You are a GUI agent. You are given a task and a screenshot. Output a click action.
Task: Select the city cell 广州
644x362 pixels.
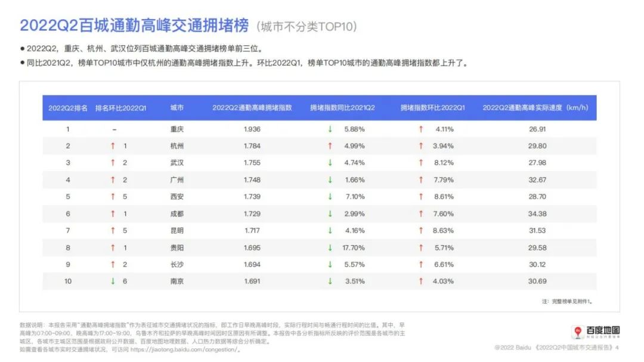[177, 180]
